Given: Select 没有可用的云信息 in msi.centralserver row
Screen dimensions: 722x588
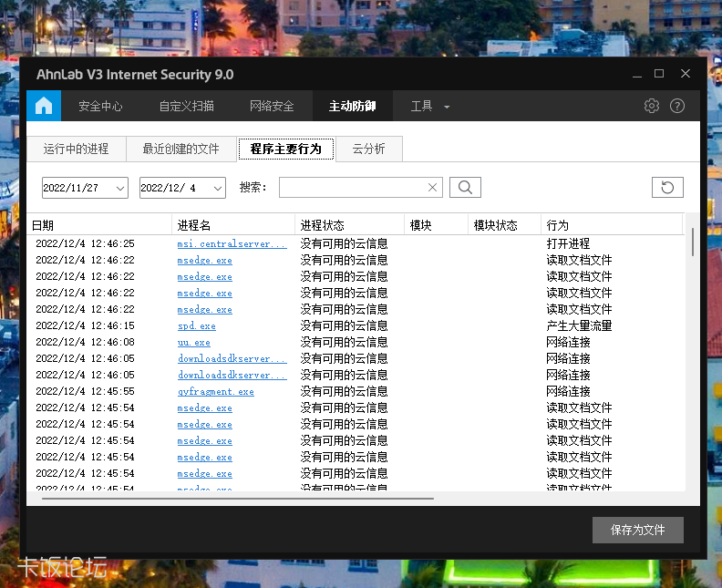Looking at the screenshot, I should 344,243.
